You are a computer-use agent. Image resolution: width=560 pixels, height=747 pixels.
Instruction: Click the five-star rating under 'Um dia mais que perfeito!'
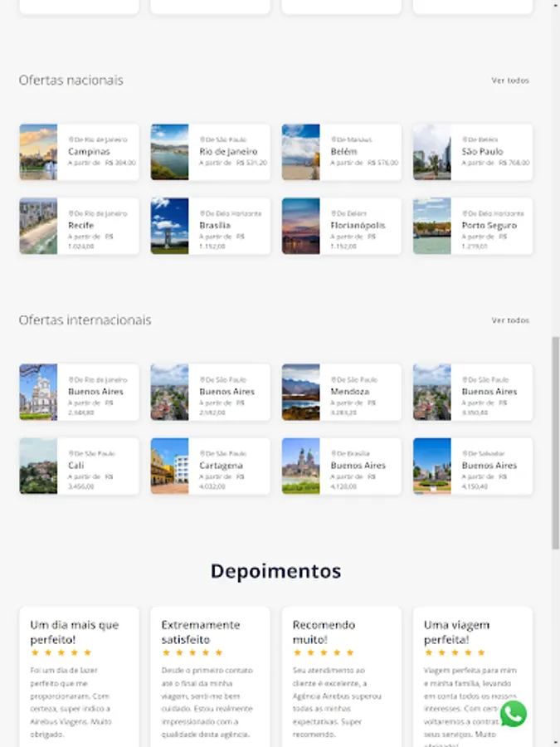point(61,652)
